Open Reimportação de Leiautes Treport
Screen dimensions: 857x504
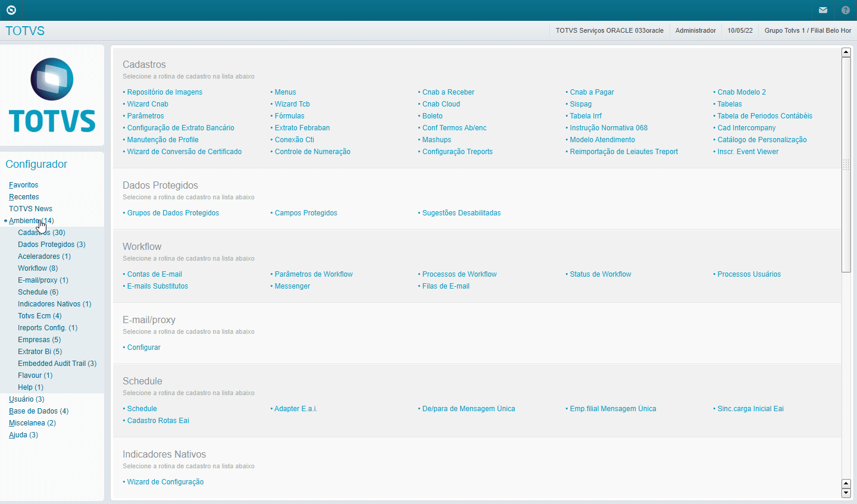[x=624, y=152]
